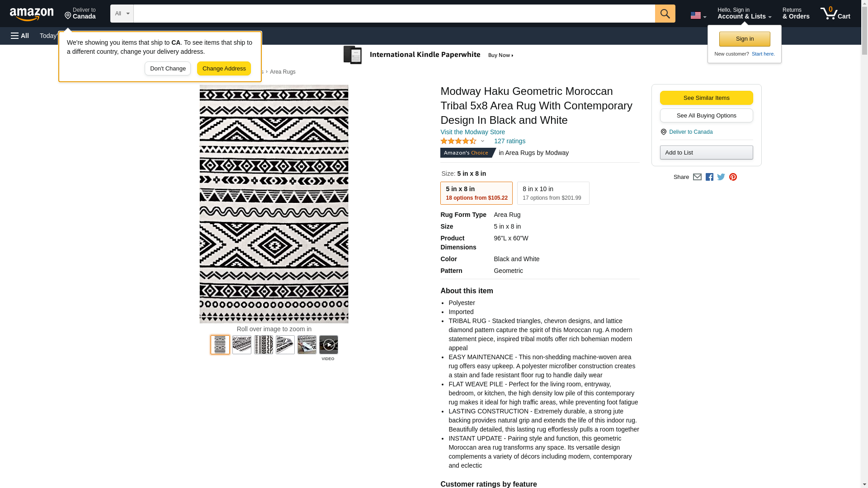Open the All hamburger menu
Screen dimensions: 868x488
pyautogui.click(x=20, y=36)
